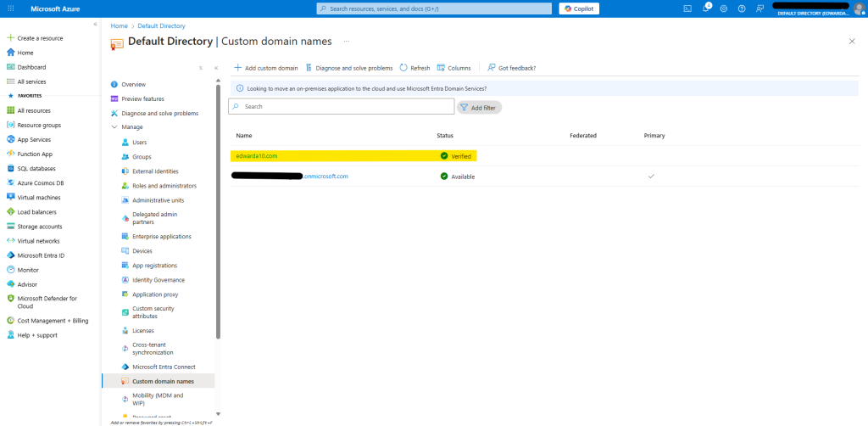This screenshot has height=426, width=868.
Task: Open Help + support
Action: coord(31,335)
